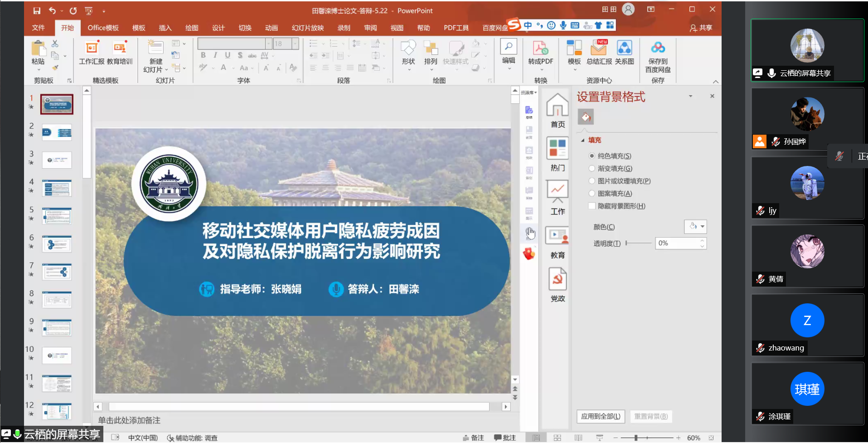Switch to the 幻灯片放映 tab

[308, 28]
